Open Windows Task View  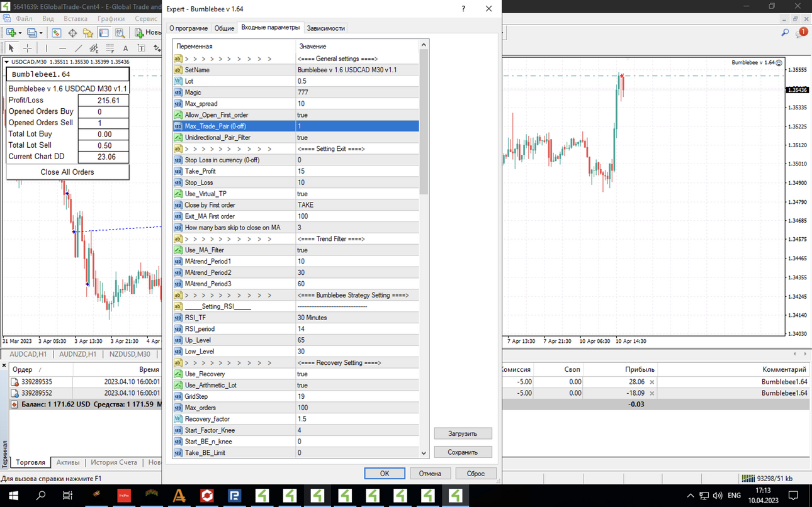click(x=68, y=496)
